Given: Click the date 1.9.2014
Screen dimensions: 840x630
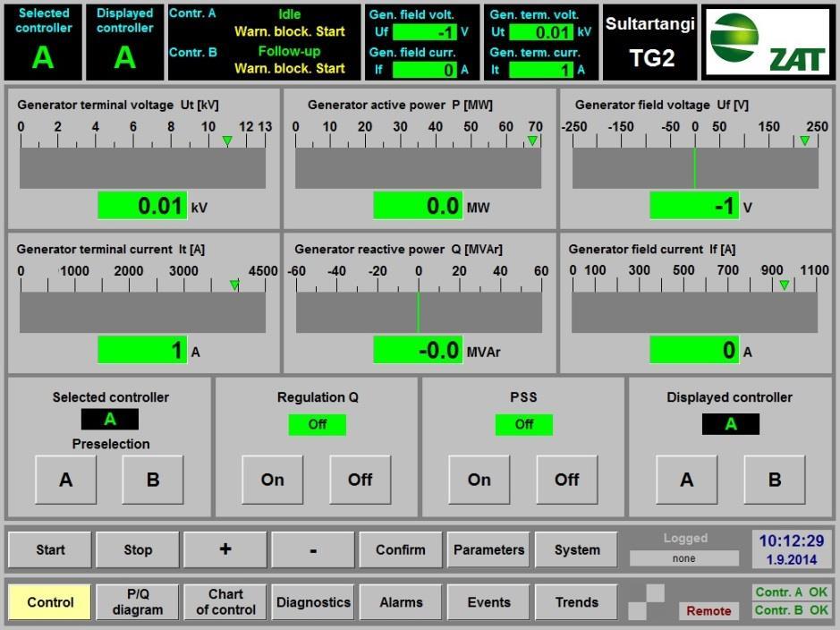Looking at the screenshot, I should [792, 560].
